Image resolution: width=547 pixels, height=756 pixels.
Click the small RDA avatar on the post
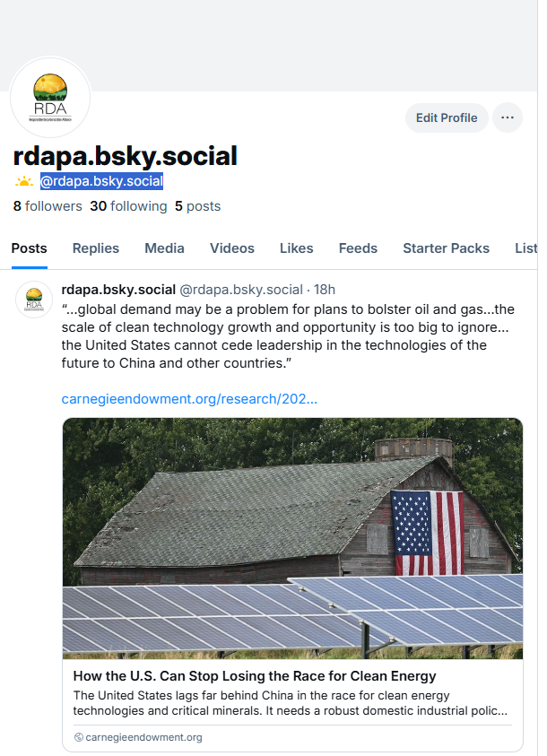(x=34, y=300)
